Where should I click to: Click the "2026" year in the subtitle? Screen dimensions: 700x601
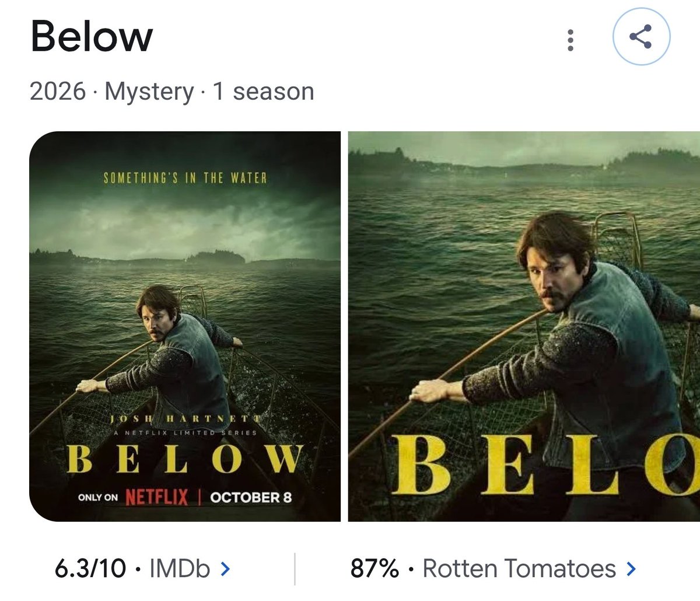(x=58, y=92)
